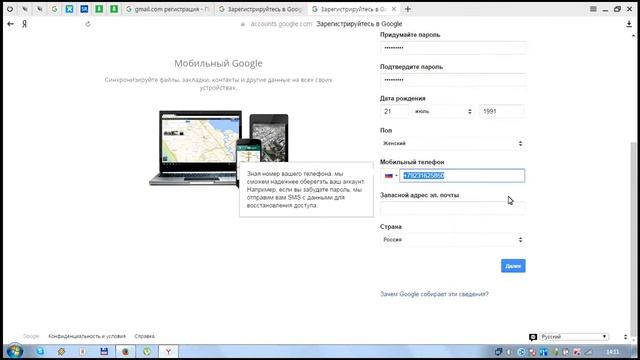Open the first pinned tab icon
Screen dimensions: 640x360
click(x=10, y=9)
